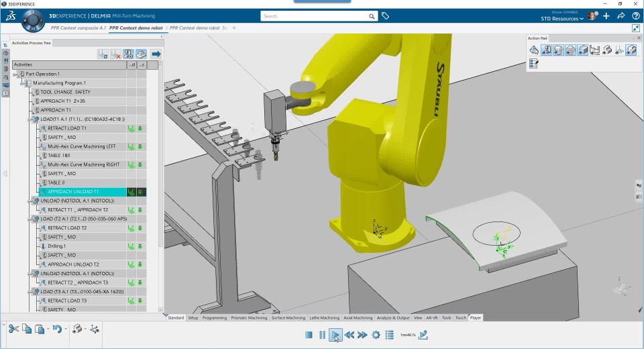Open Lathe Machining tab
The width and height of the screenshot is (644, 349).
[324, 317]
